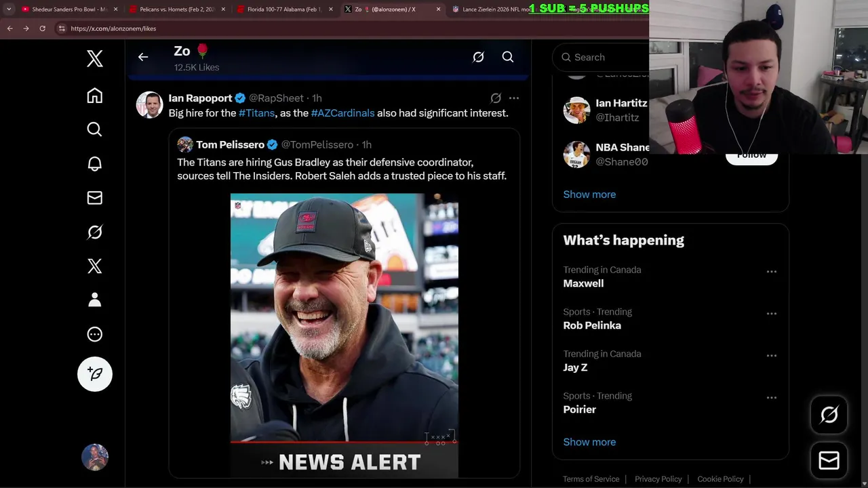
Task: Show more who-to-follow suggestions
Action: click(589, 195)
